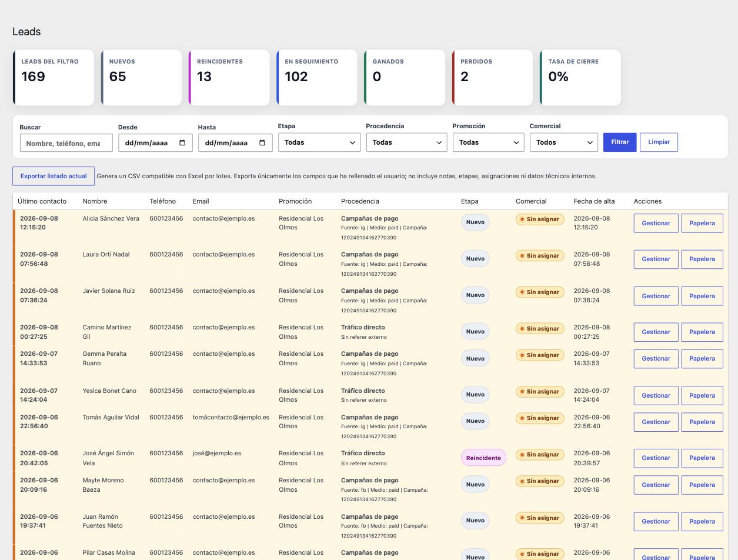The width and height of the screenshot is (738, 560).
Task: Select the En seguimiento stat card
Action: pyautogui.click(x=317, y=78)
